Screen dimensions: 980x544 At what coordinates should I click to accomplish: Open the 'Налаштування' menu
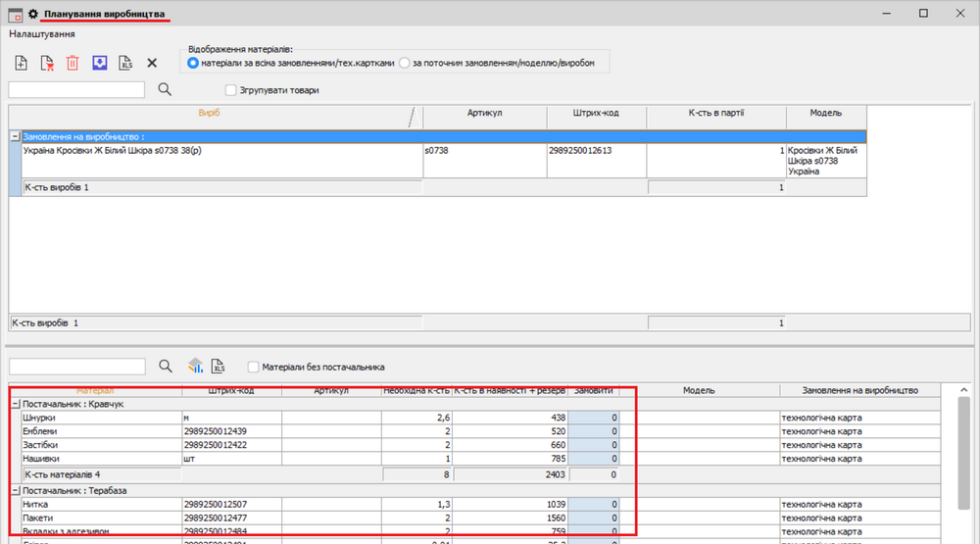click(x=42, y=33)
